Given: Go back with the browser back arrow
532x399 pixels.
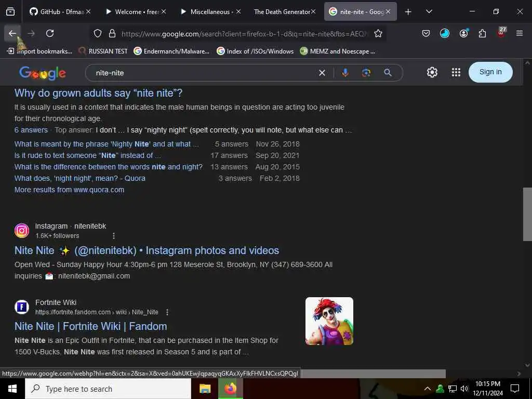Looking at the screenshot, I should point(12,33).
